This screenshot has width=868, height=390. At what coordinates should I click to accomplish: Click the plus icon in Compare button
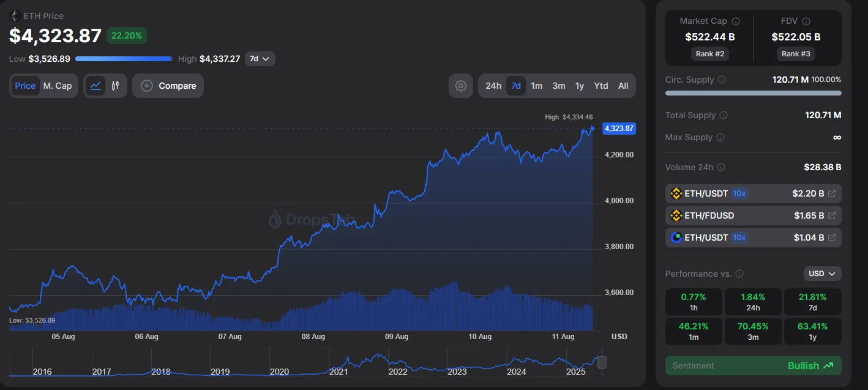tap(147, 86)
